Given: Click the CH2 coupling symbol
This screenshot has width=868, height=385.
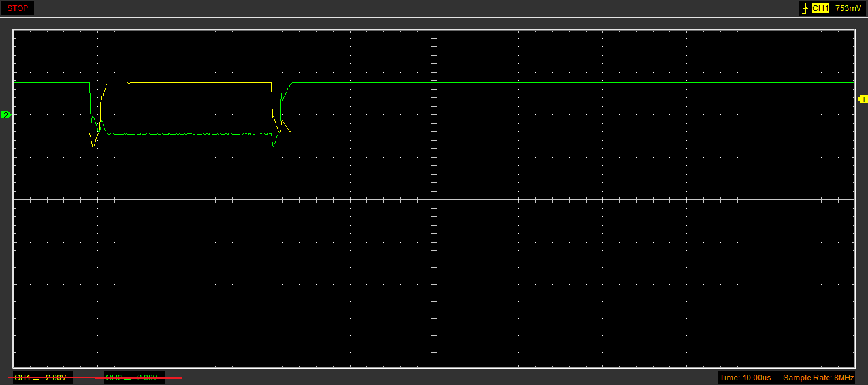Looking at the screenshot, I should click(x=128, y=378).
